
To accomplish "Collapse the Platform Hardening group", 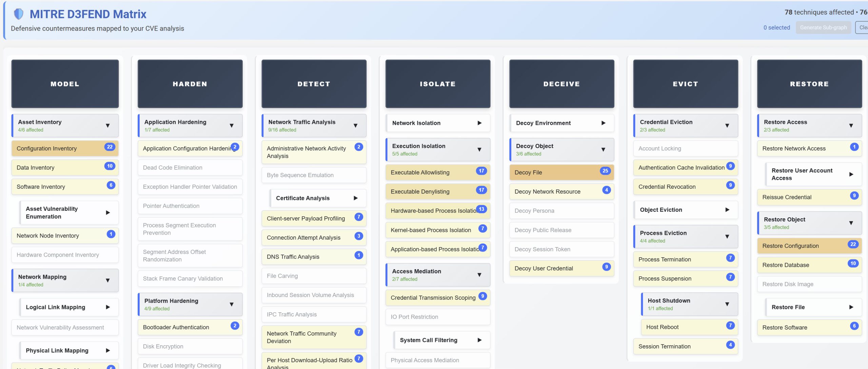I will point(190,304).
